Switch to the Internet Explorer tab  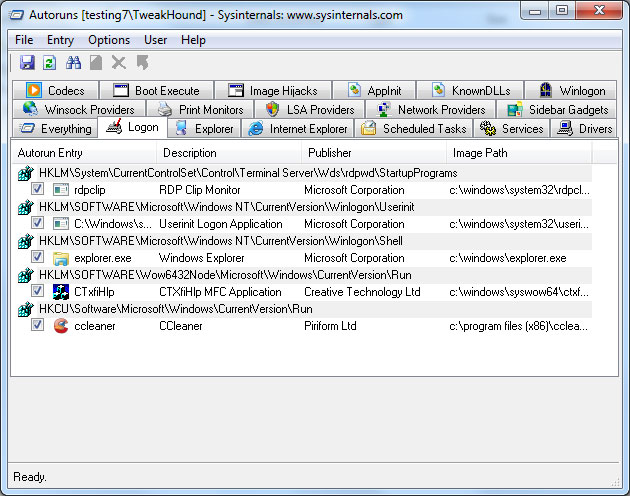(297, 128)
